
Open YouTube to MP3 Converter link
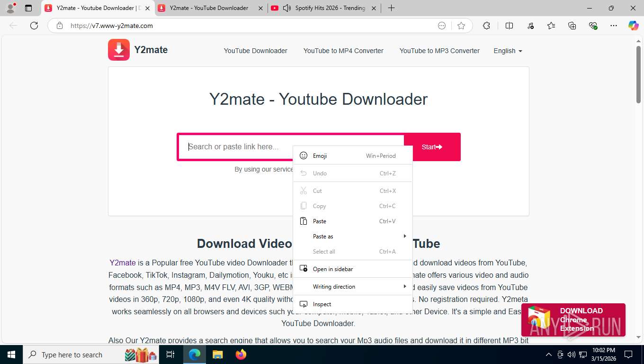439,51
